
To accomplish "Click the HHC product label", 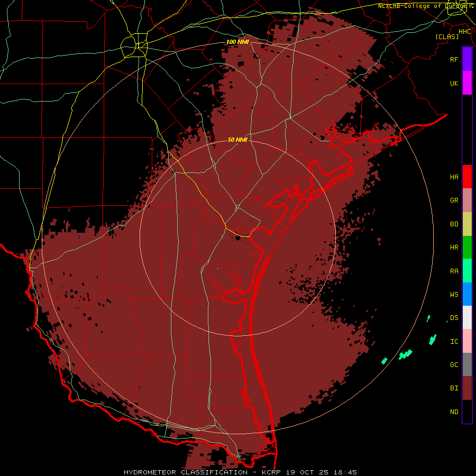I will 465,32.
